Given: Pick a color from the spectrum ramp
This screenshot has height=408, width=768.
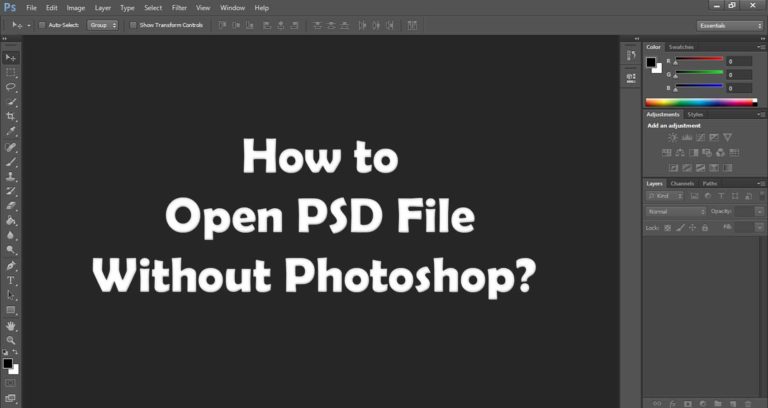Looking at the screenshot, I should [x=700, y=102].
